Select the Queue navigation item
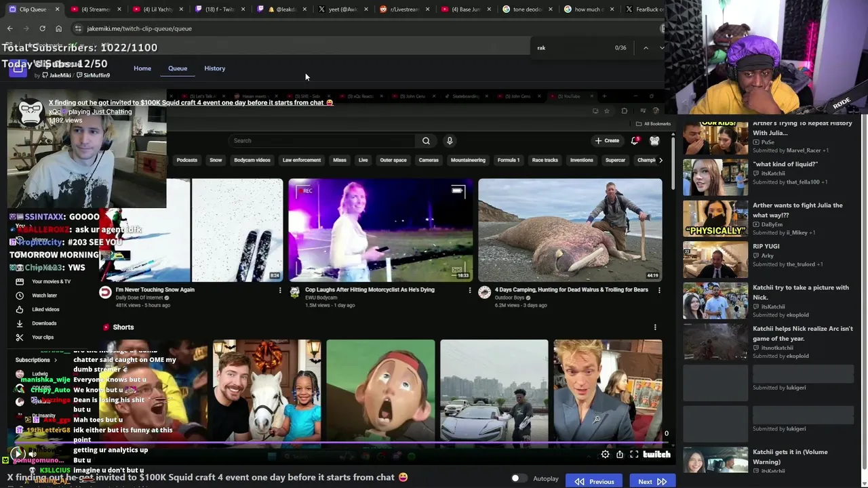Screen dimensions: 868x488 click(178, 68)
